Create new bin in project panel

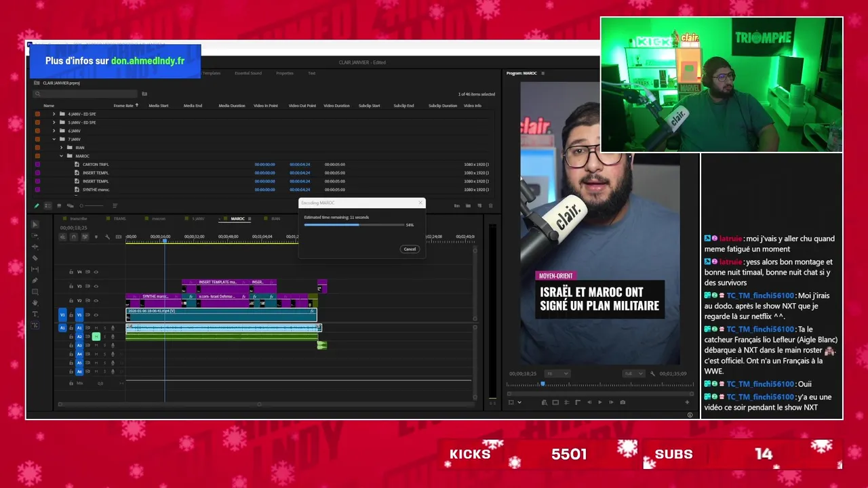(468, 205)
